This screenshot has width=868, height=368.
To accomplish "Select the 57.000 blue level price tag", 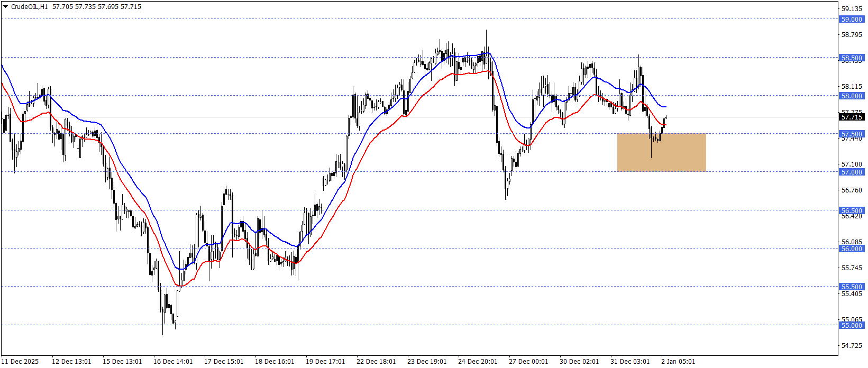I will tap(852, 172).
